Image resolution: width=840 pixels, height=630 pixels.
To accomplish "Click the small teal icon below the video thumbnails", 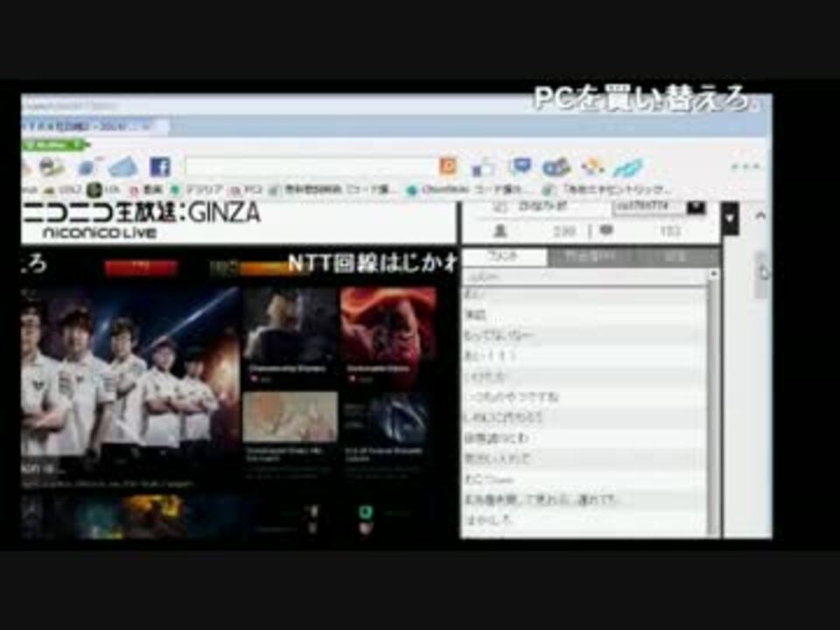I will (x=365, y=512).
